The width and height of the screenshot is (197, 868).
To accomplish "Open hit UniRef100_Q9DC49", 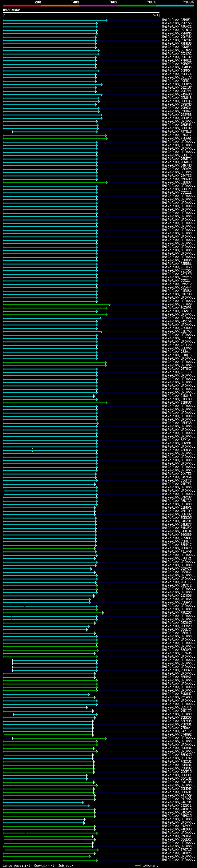I will [177, 670].
